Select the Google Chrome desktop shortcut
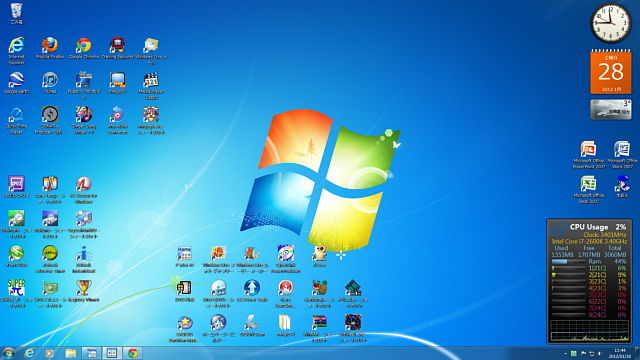This screenshot has width=640, height=360. 84,48
